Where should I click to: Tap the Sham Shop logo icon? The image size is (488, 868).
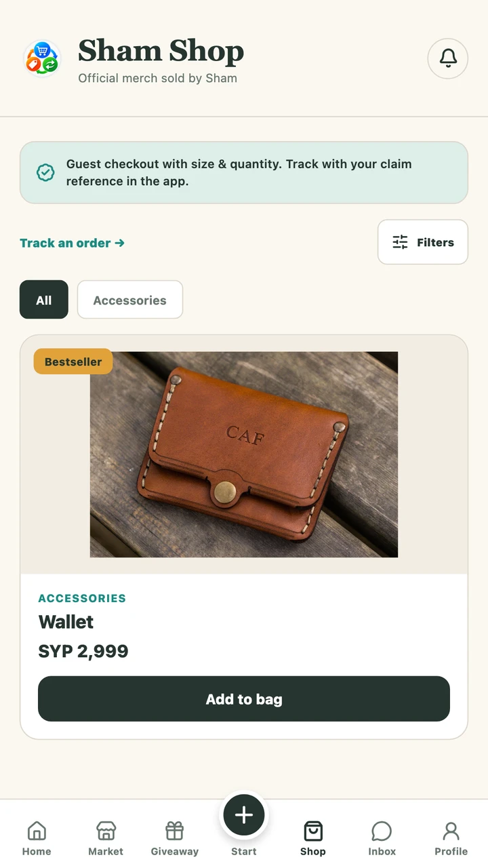pos(42,59)
